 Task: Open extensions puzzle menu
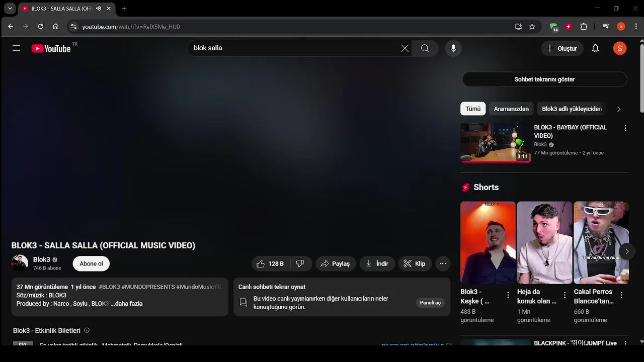(x=584, y=27)
